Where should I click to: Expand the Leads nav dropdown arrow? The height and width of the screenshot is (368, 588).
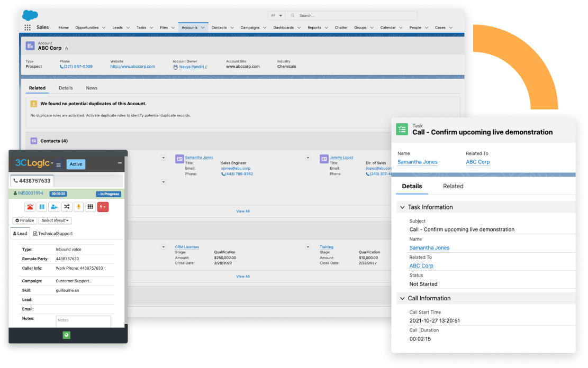tap(128, 27)
